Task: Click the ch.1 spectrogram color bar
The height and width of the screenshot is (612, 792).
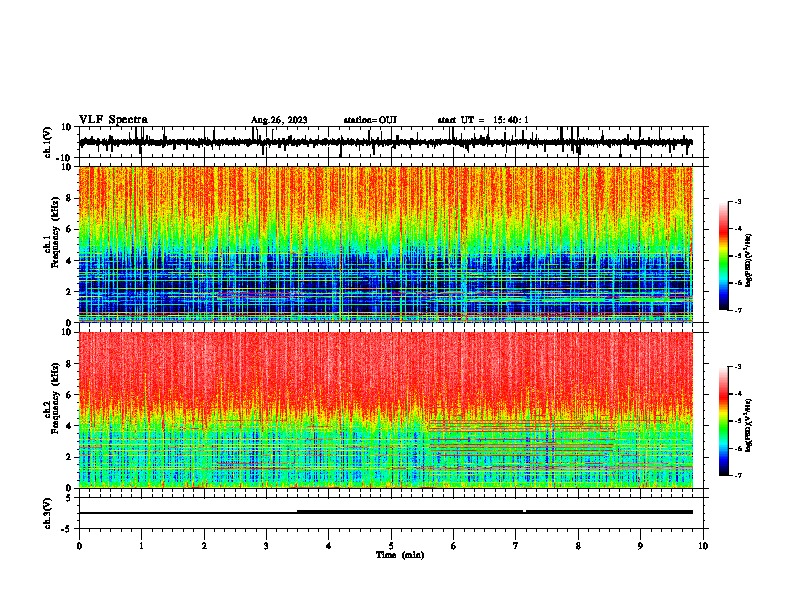Action: 723,256
